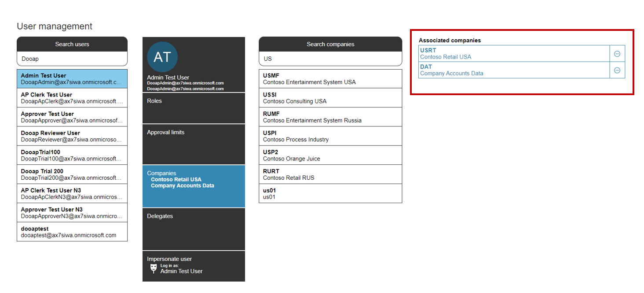Remove USRT Contoso Retail USA association icon
Image resolution: width=644 pixels, height=293 pixels.
click(617, 54)
